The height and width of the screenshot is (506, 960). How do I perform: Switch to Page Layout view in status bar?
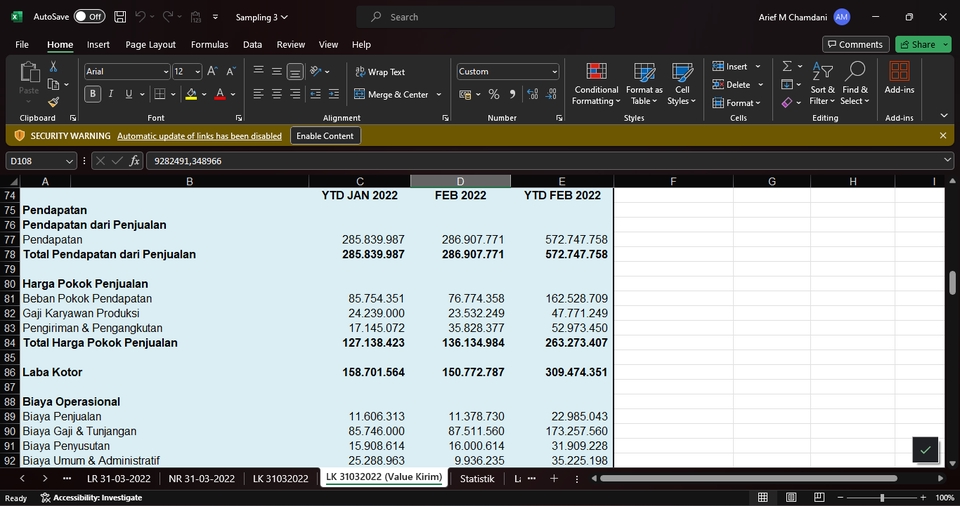coord(791,497)
